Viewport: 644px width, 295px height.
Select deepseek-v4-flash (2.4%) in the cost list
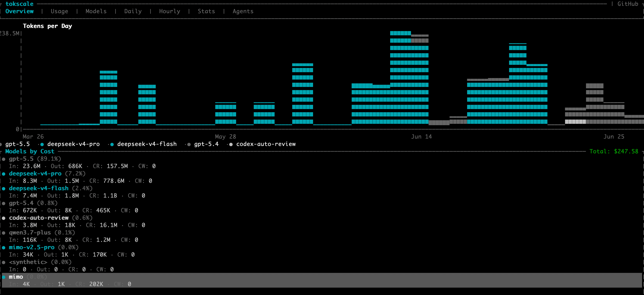pos(51,188)
